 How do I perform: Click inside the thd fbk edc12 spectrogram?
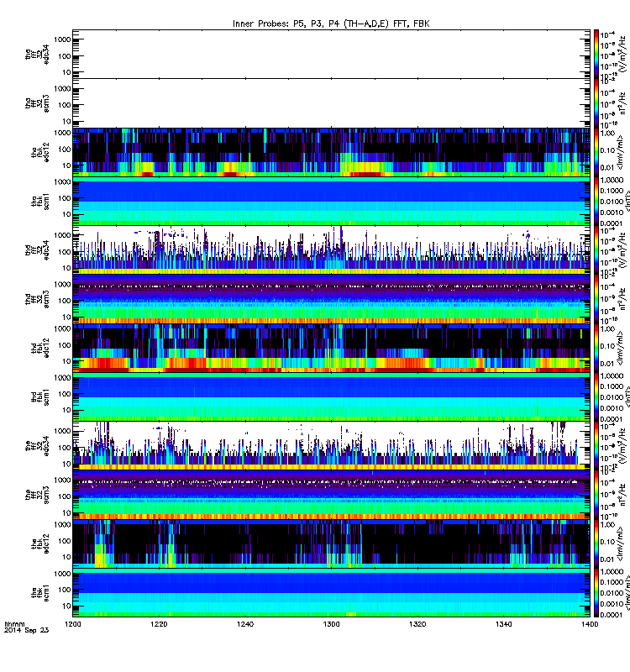pos(331,348)
